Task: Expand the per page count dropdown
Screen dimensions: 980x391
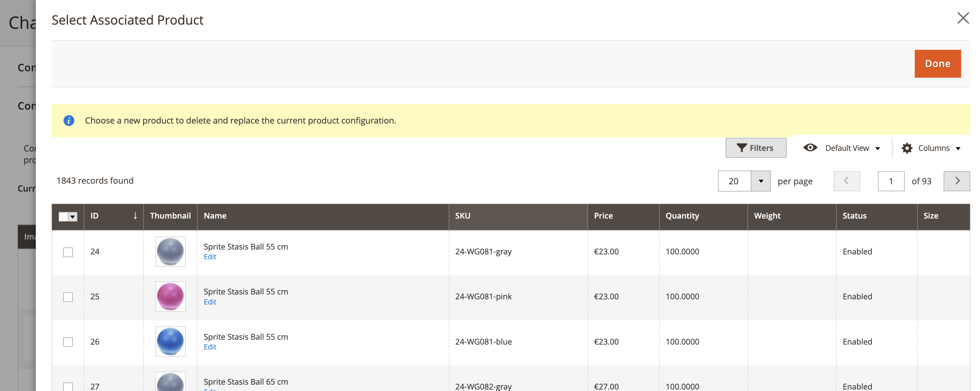Action: point(761,181)
